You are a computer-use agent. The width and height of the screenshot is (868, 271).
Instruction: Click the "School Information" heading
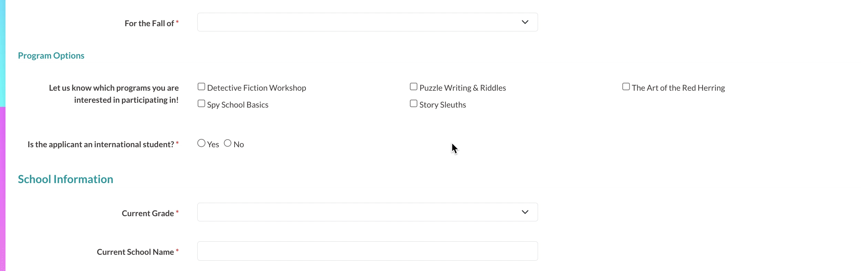coord(65,179)
